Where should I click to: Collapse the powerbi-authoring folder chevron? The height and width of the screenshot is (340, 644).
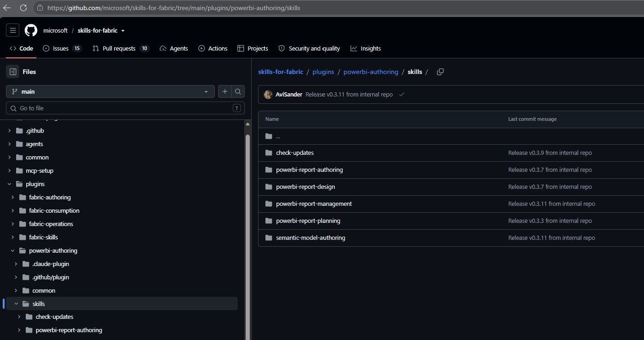[12, 250]
